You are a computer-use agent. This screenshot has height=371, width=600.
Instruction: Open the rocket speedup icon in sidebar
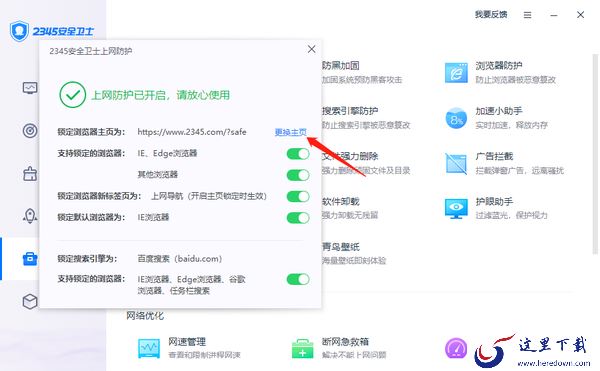30,216
